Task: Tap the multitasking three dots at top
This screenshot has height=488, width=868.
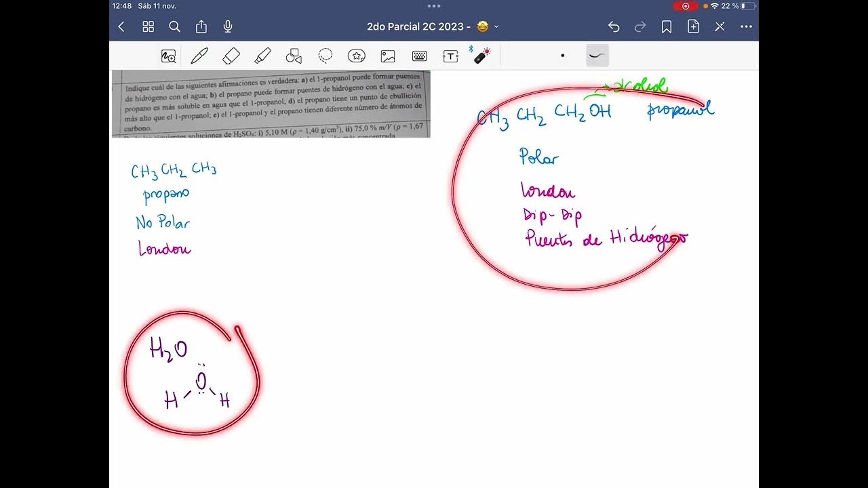Action: [434, 6]
